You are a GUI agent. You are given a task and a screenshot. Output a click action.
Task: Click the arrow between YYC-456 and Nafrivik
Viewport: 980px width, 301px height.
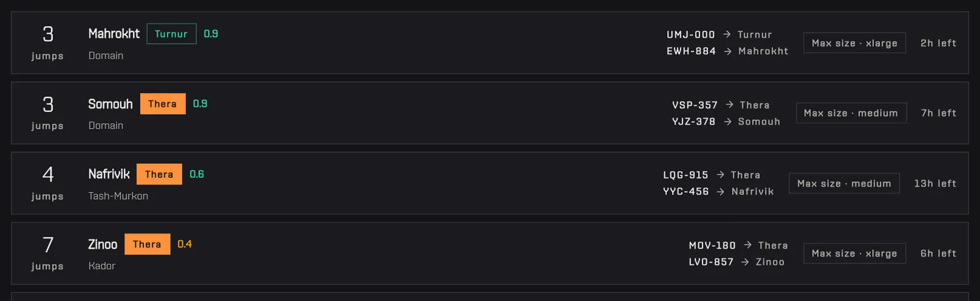[720, 191]
